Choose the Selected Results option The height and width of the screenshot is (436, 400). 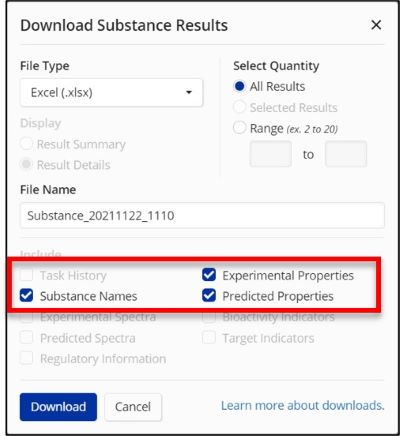tap(239, 107)
